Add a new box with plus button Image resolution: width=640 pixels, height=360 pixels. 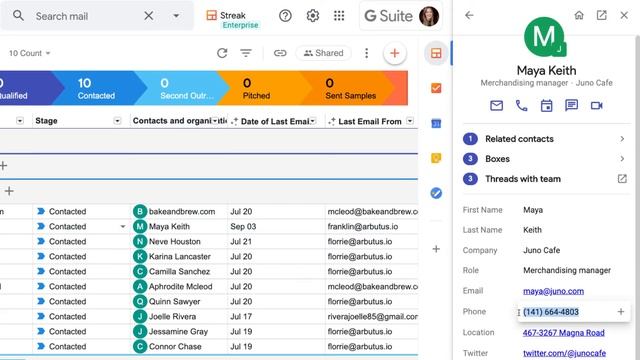pos(395,53)
